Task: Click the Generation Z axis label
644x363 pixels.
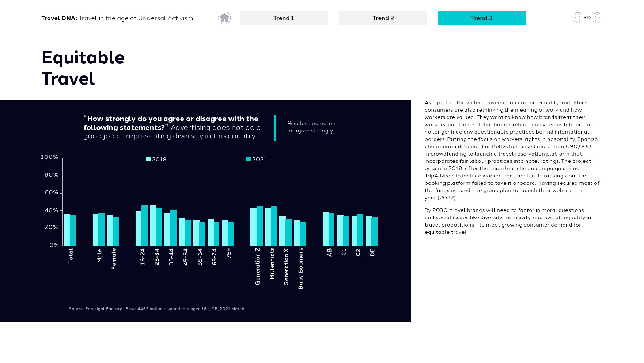Action: (x=257, y=266)
